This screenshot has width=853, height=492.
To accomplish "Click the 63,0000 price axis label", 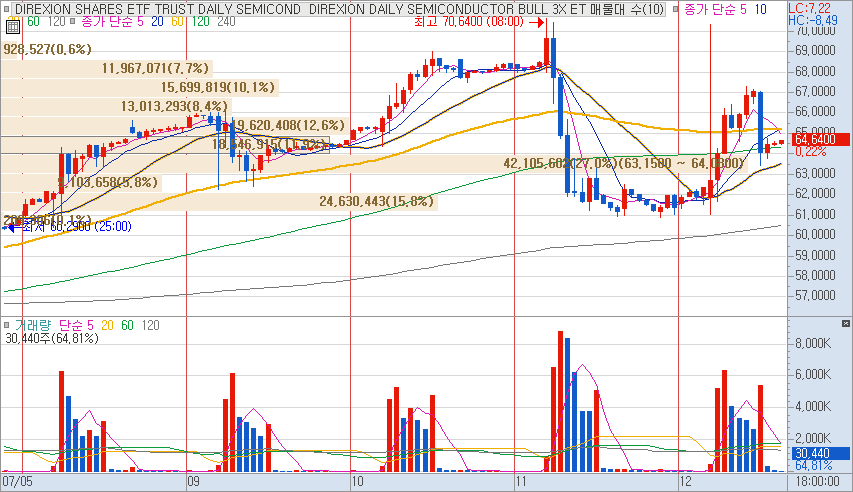I will (815, 173).
